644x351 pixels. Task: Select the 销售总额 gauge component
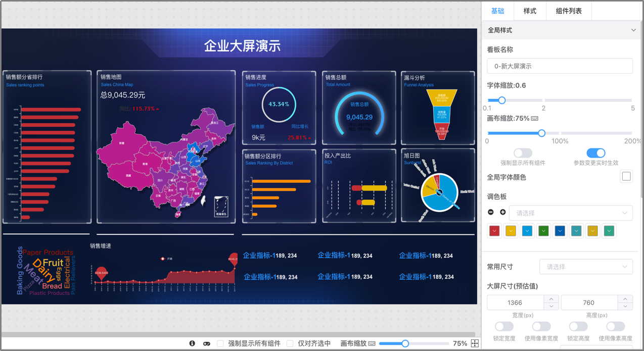coord(359,108)
